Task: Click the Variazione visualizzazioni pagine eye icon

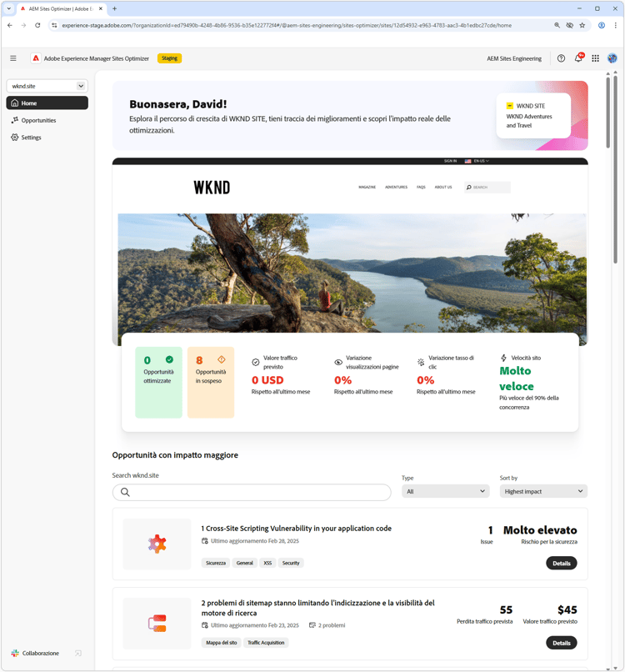Action: [x=338, y=362]
